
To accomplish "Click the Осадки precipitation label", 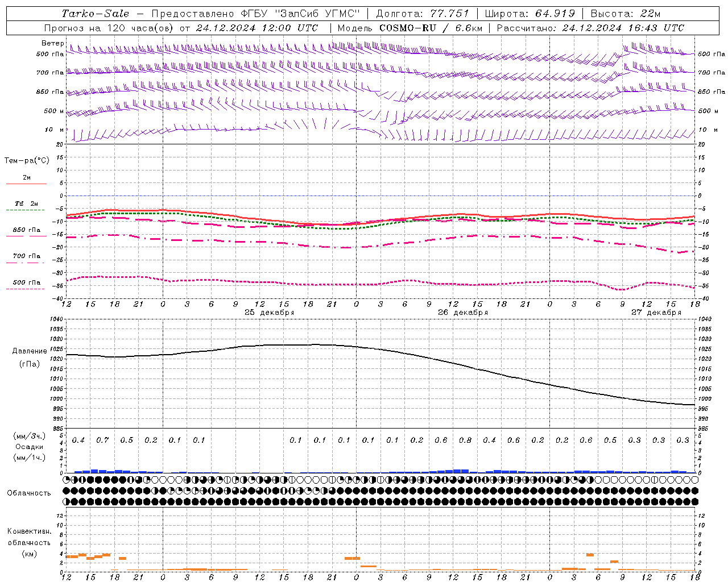I will click(x=30, y=447).
